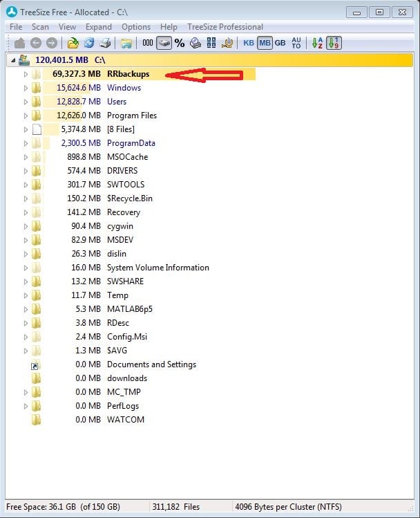Click the grid details view icon

coord(211,43)
